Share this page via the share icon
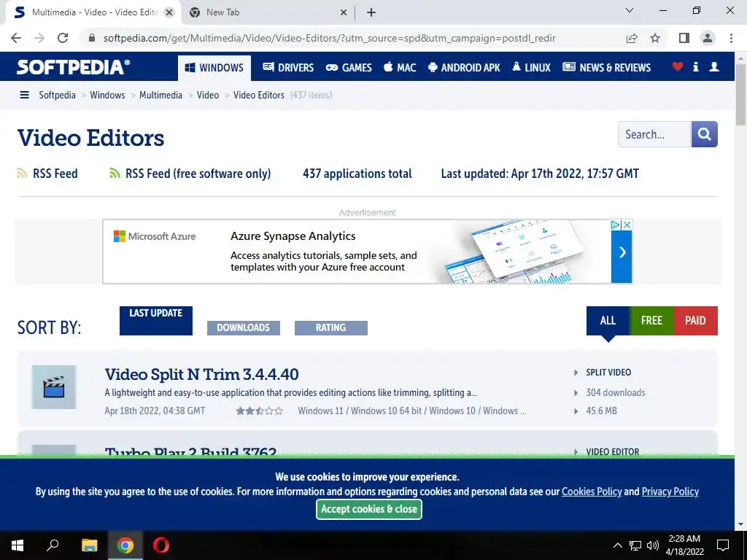 (632, 38)
